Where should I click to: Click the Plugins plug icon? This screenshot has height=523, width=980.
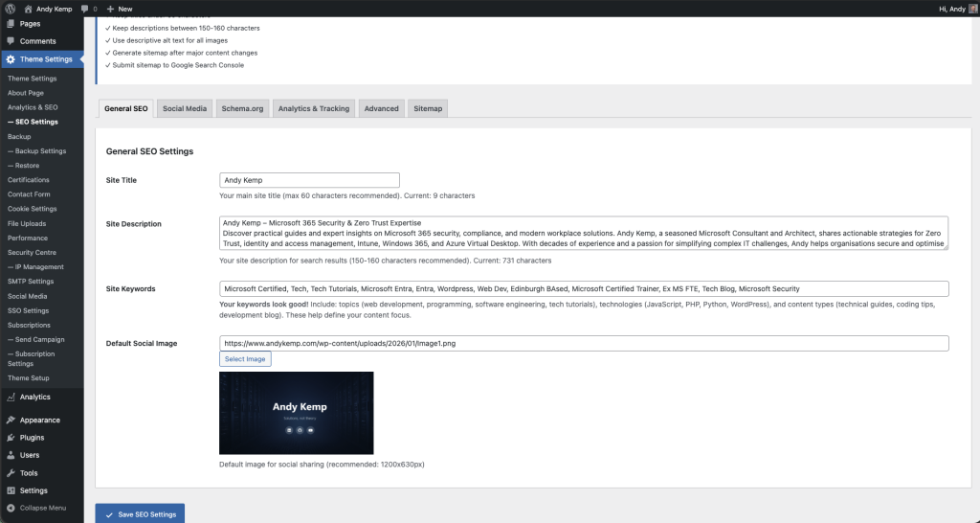coord(11,438)
